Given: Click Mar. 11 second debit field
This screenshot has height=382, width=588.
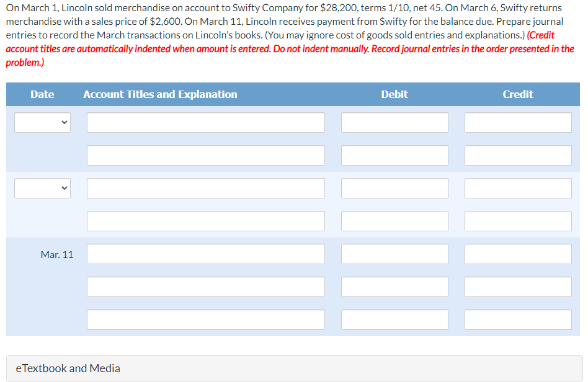Looking at the screenshot, I should 394,286.
